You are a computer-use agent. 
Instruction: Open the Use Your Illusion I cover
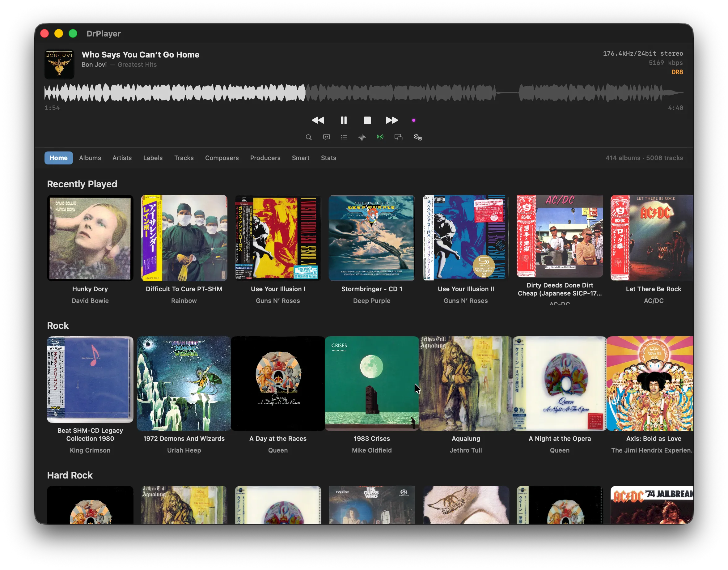(278, 238)
